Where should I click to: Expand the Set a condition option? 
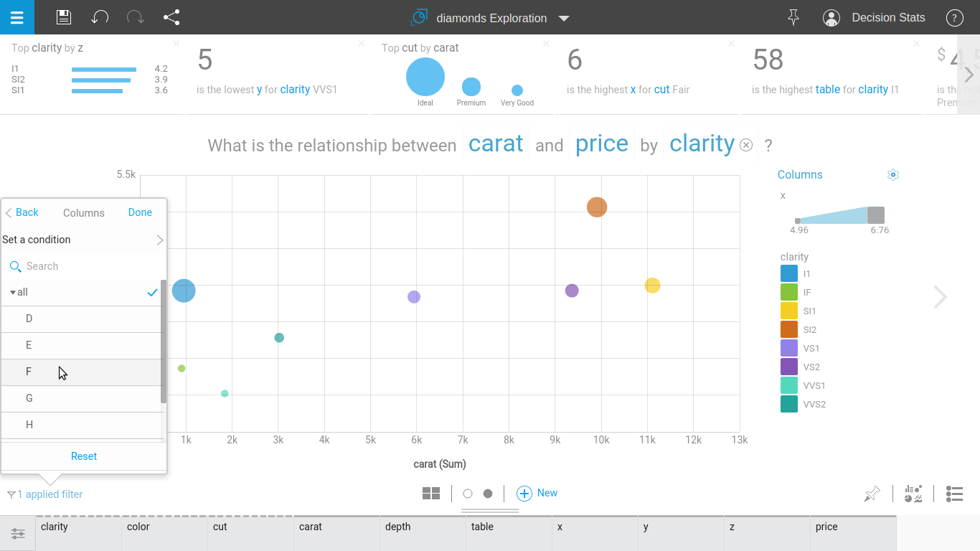point(83,240)
